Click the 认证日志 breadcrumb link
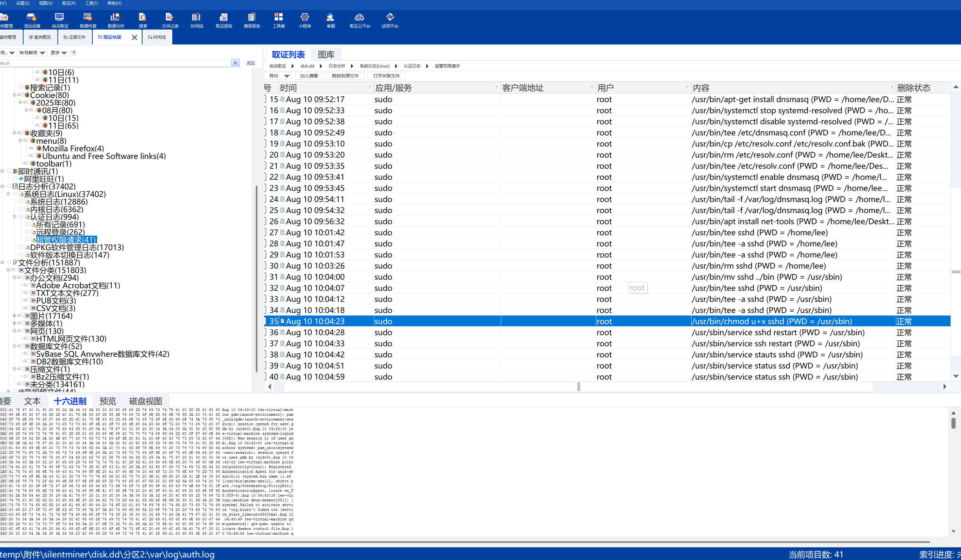The height and width of the screenshot is (560, 961). click(412, 66)
